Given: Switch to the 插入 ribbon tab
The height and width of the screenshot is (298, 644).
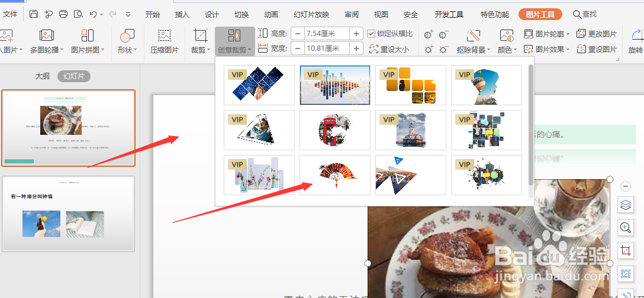Looking at the screenshot, I should click(182, 14).
